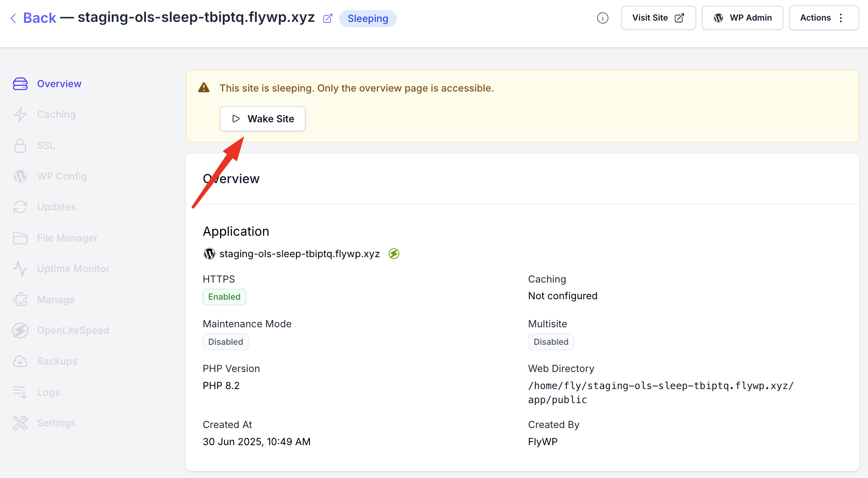This screenshot has width=868, height=478.
Task: Click the SSL padlock icon
Action: point(20,145)
